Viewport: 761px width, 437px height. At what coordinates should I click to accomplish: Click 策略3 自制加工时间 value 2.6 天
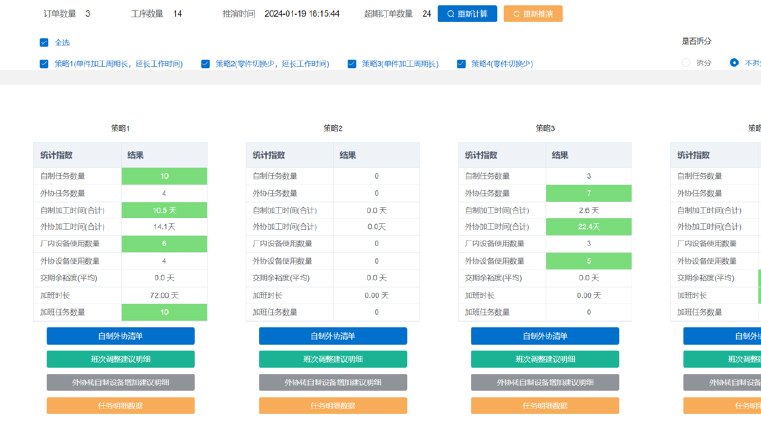click(589, 210)
